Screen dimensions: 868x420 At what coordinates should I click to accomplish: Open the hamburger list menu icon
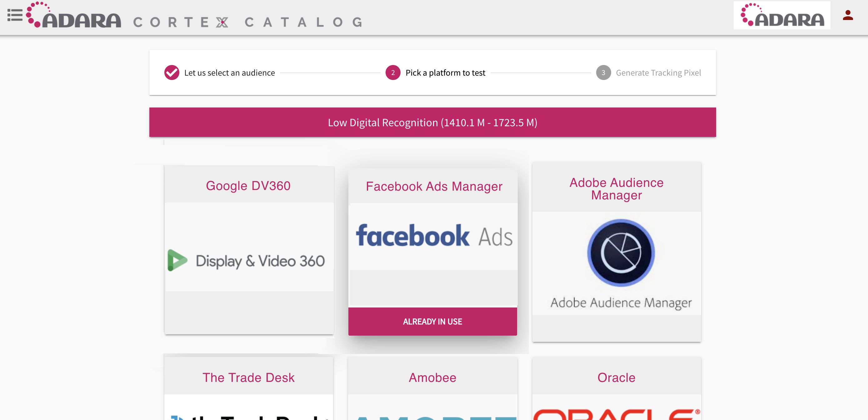(15, 15)
